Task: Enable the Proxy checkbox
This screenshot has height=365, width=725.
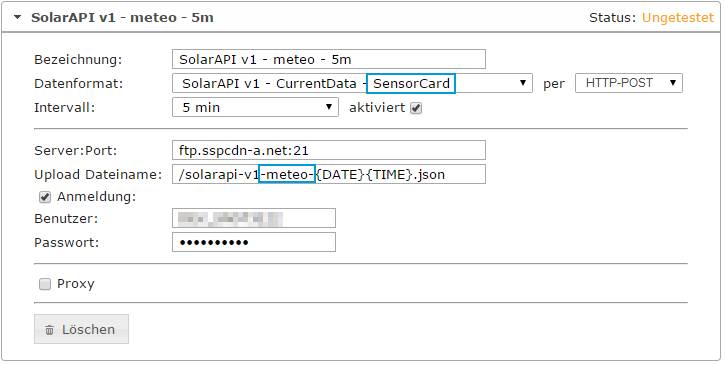Action: click(x=45, y=284)
